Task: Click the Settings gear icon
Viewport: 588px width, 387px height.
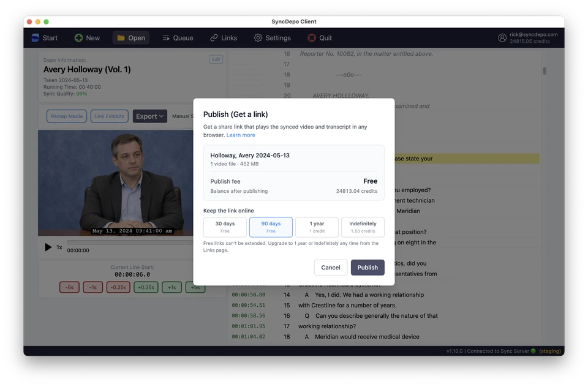Action: (258, 38)
